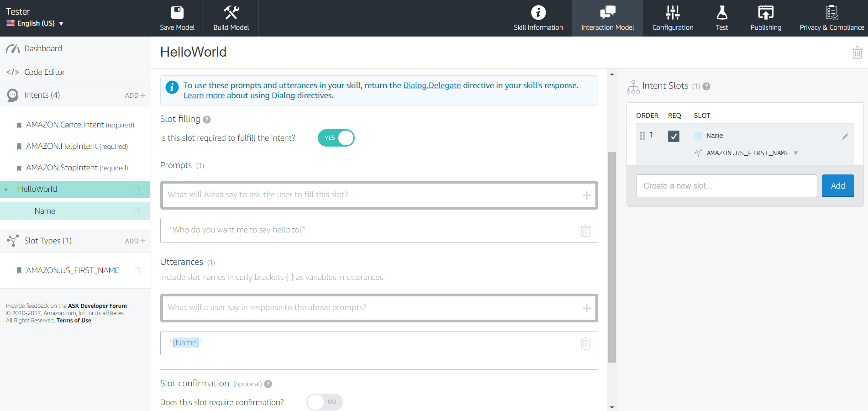
Task: Open the Publishing tab
Action: click(766, 18)
